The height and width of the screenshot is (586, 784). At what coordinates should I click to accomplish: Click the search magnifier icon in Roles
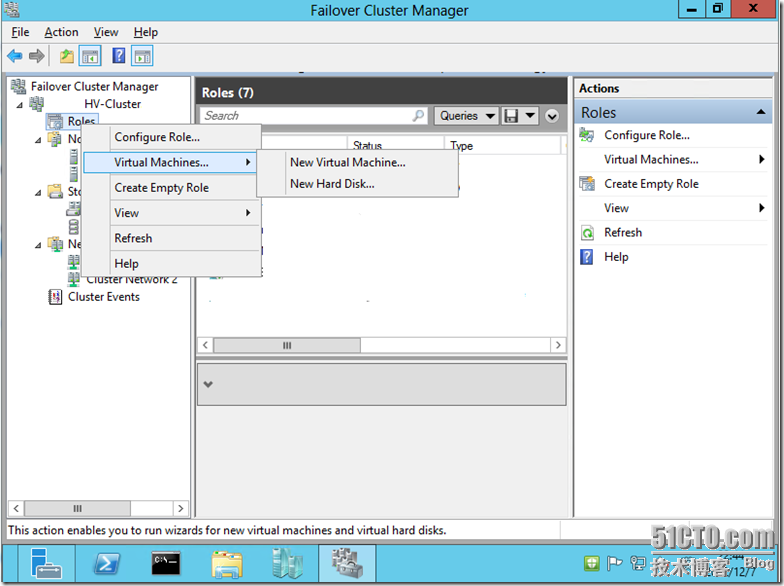click(x=418, y=116)
